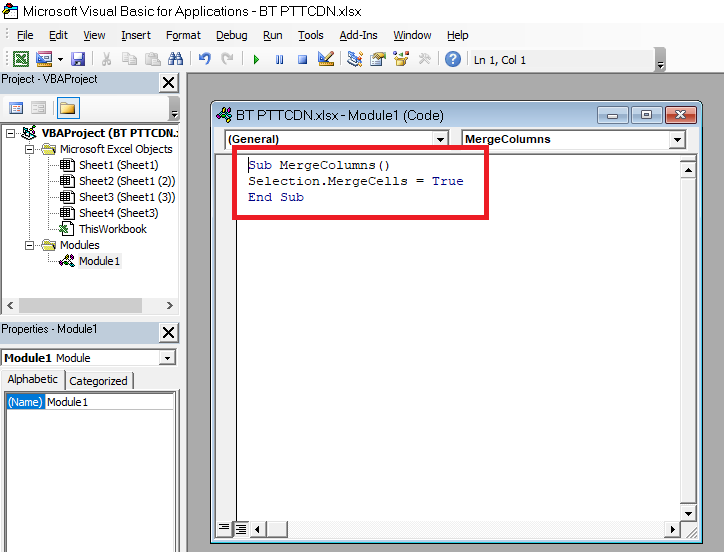This screenshot has height=552, width=724.
Task: Click the View Microsoft Excel icon
Action: click(x=21, y=59)
